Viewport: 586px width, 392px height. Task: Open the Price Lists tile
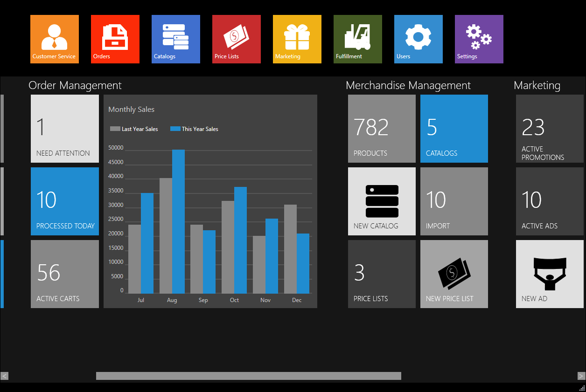[237, 39]
